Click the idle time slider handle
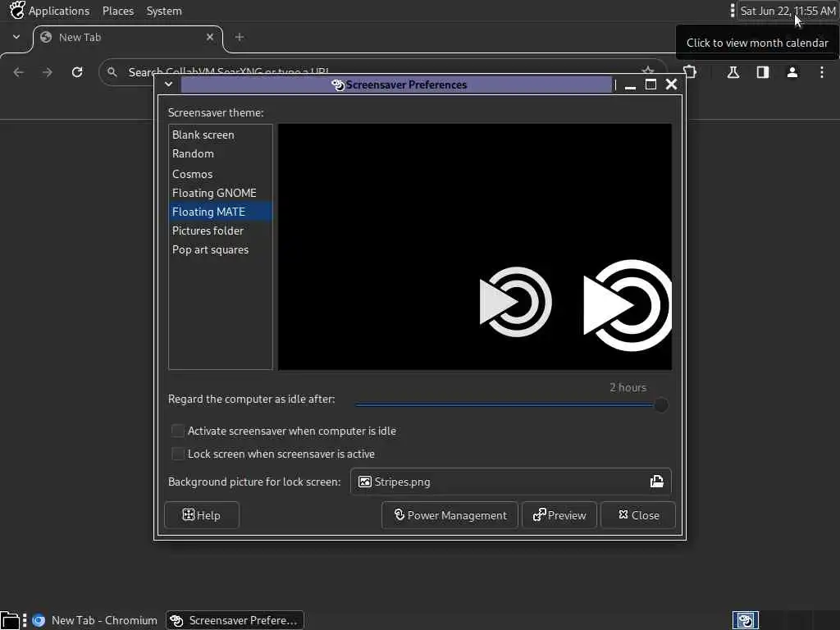 click(661, 405)
